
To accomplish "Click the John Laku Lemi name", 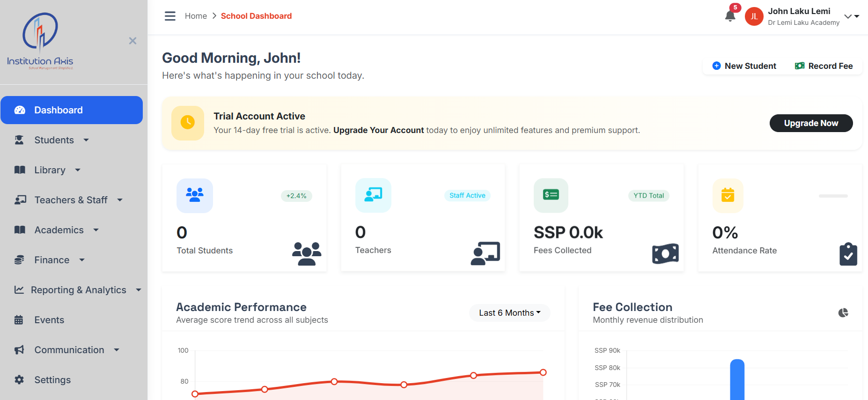I will pyautogui.click(x=799, y=11).
